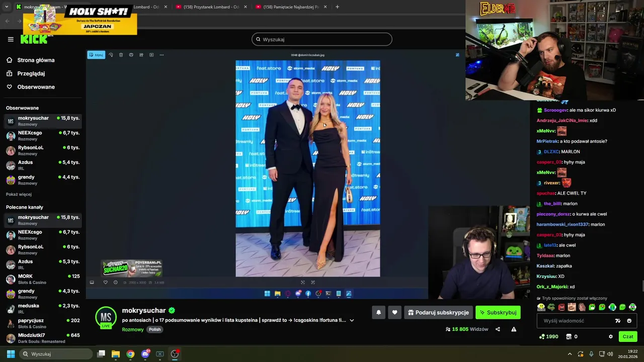Open emoji picker in chat input
This screenshot has height=362, width=644.
point(629,321)
